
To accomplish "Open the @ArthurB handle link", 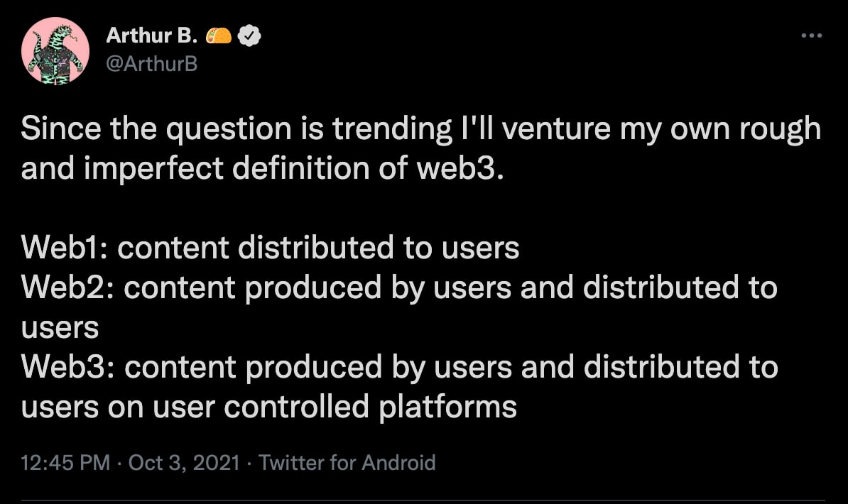I will (x=152, y=64).
